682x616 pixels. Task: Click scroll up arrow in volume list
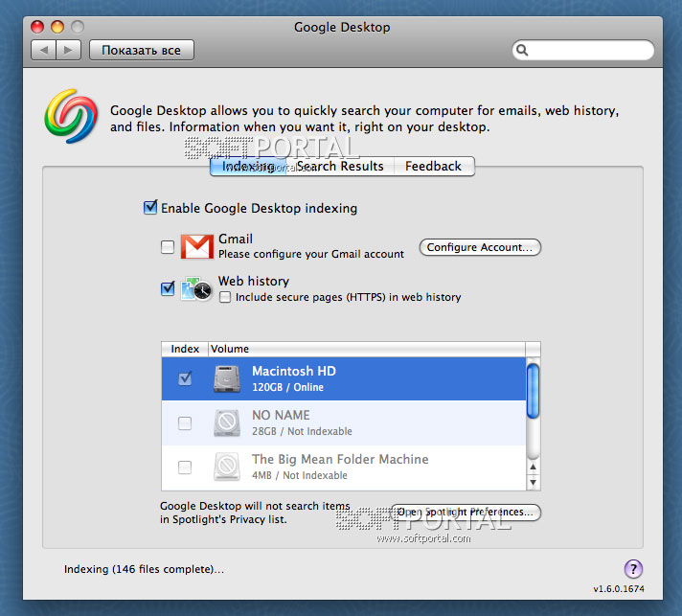pos(533,468)
